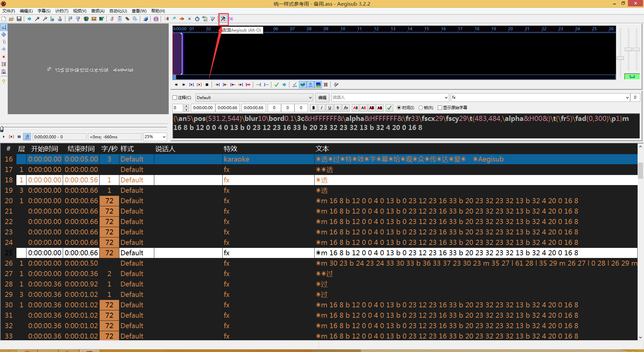The image size is (644, 352).
Task: Click the 编辑 style edit button
Action: click(x=322, y=97)
